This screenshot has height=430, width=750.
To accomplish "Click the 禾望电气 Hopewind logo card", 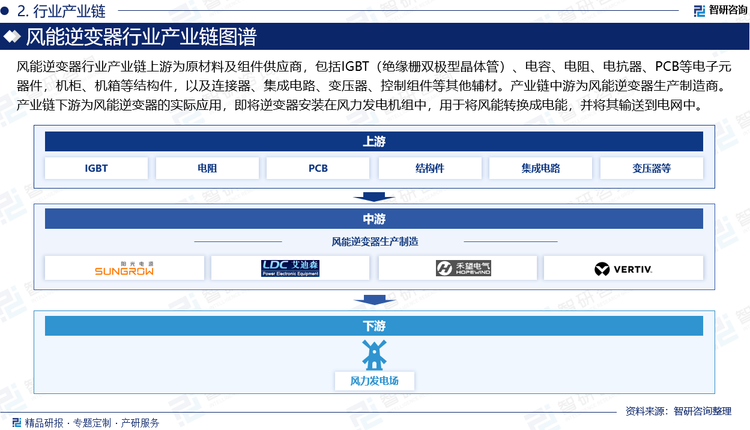I will pyautogui.click(x=458, y=268).
